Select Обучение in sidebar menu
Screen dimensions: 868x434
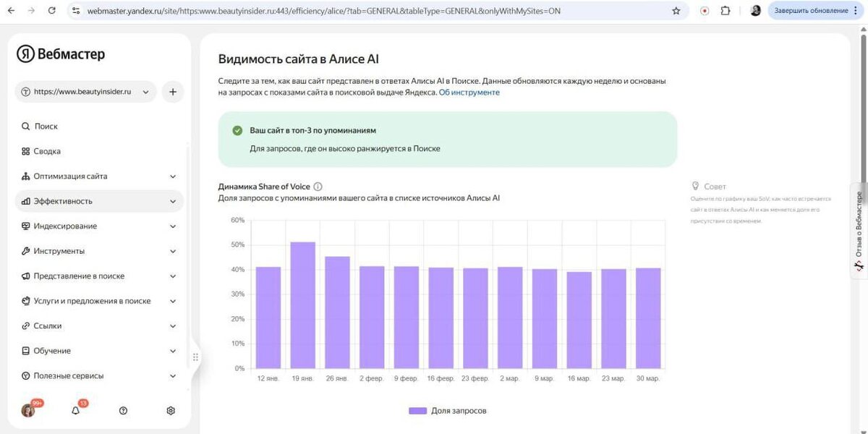[x=99, y=351]
